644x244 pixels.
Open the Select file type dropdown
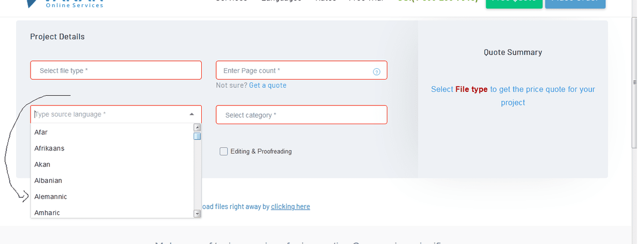[116, 70]
